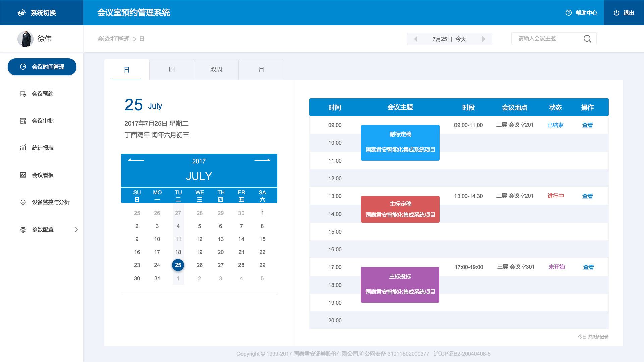Screen dimensions: 644x362
Task: Select July 18 on the mini calendar
Action: tap(178, 252)
